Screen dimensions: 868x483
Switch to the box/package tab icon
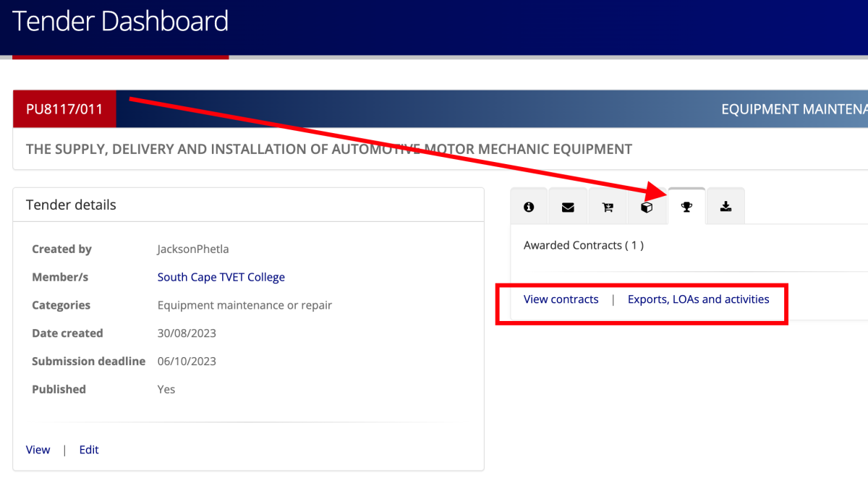pos(647,207)
